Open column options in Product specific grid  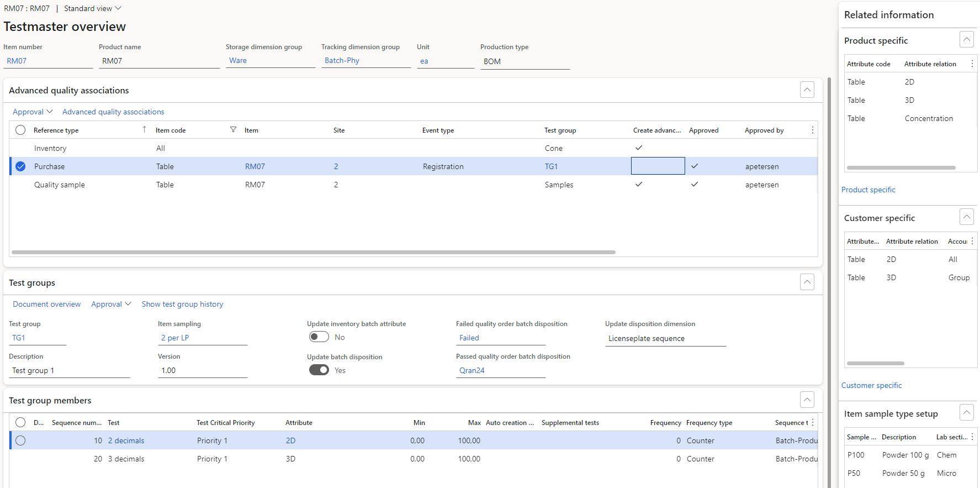coord(972,64)
